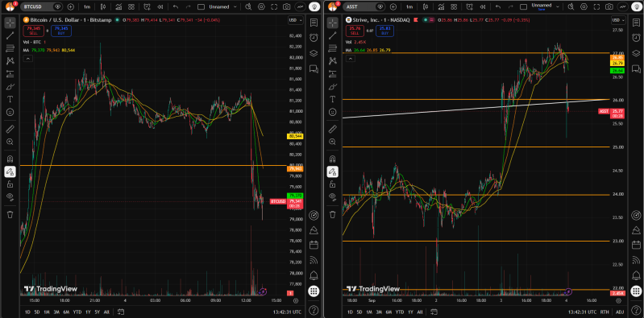Image resolution: width=644 pixels, height=318 pixels.
Task: Remove drawings with the BTCUSD trash icon
Action: (x=10, y=214)
